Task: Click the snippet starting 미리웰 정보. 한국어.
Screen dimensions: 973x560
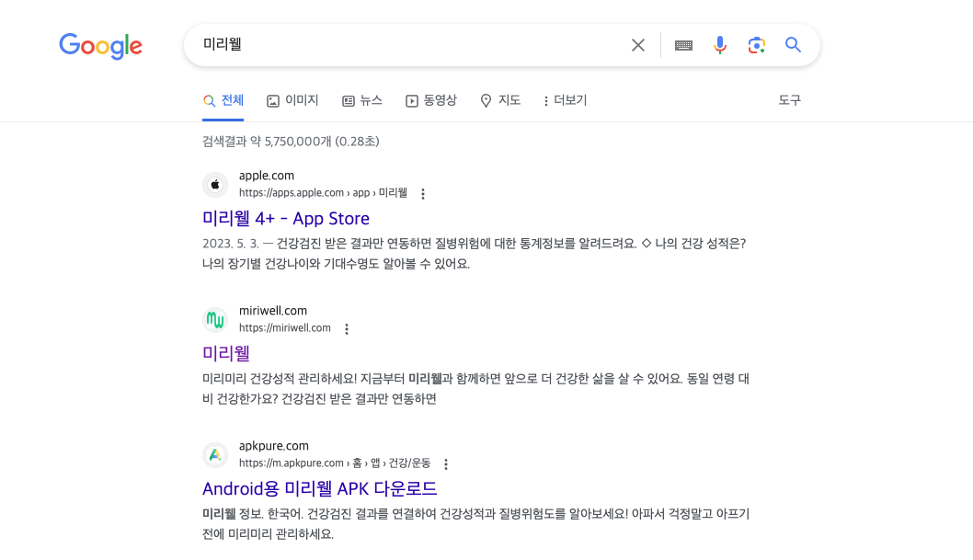Action: click(x=476, y=524)
